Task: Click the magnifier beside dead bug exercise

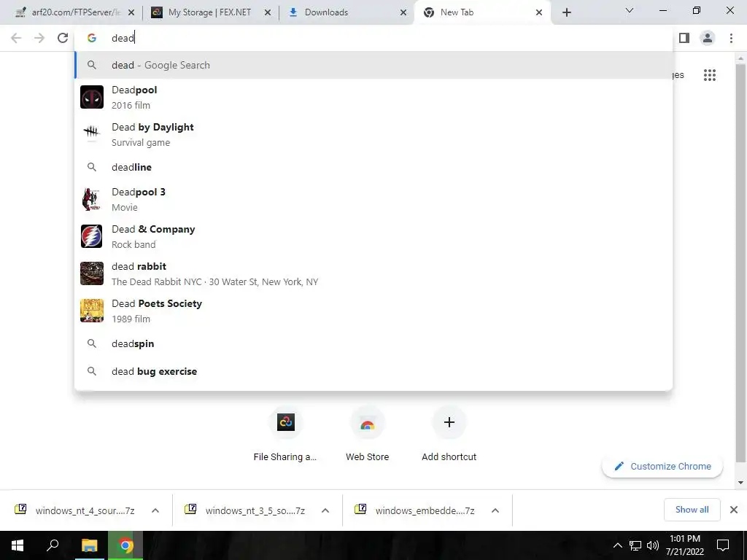Action: click(92, 371)
